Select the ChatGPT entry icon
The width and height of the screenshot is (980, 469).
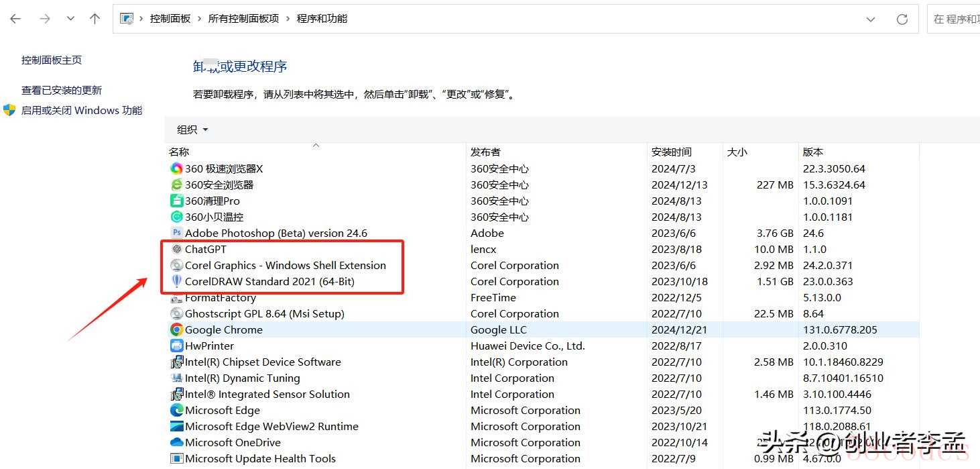(176, 249)
